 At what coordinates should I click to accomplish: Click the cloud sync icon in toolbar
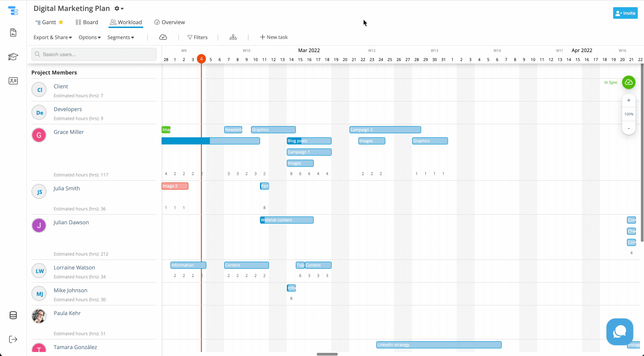[163, 37]
